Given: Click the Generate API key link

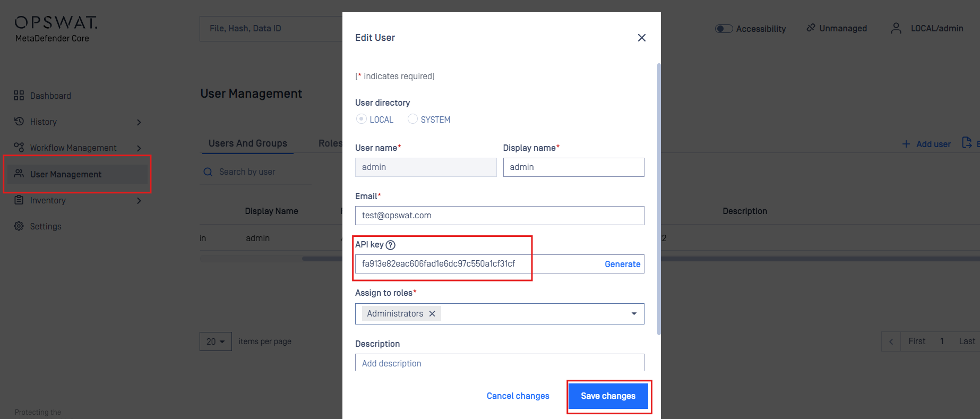Looking at the screenshot, I should click(x=622, y=264).
